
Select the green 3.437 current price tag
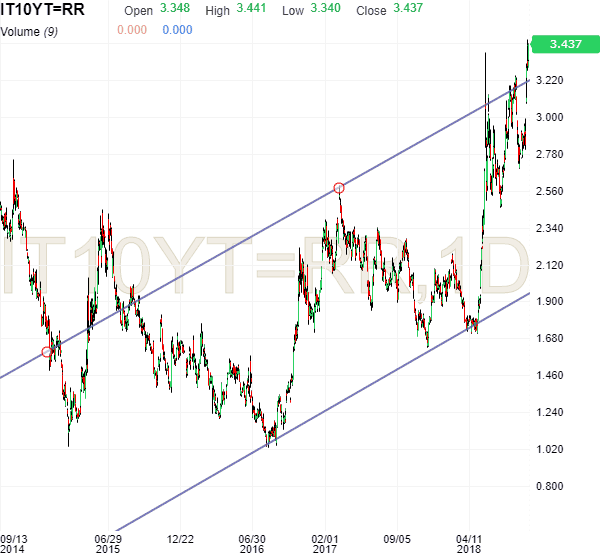(x=563, y=45)
